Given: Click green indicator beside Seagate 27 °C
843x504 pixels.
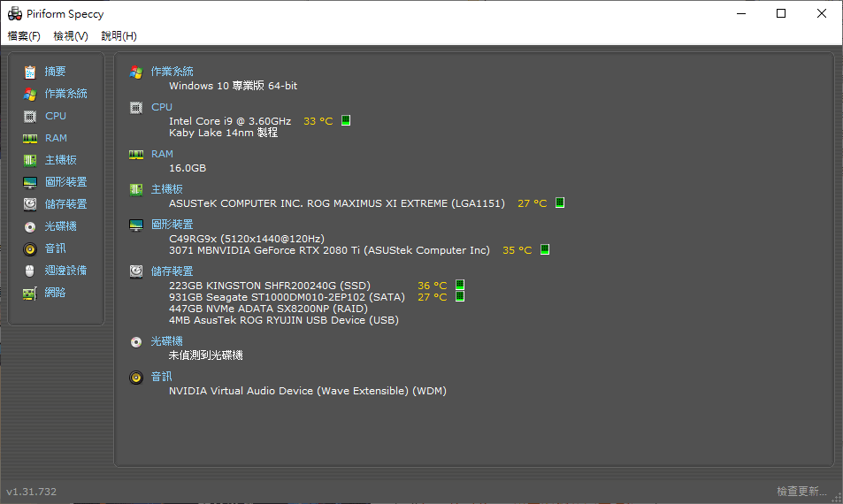Looking at the screenshot, I should (460, 296).
